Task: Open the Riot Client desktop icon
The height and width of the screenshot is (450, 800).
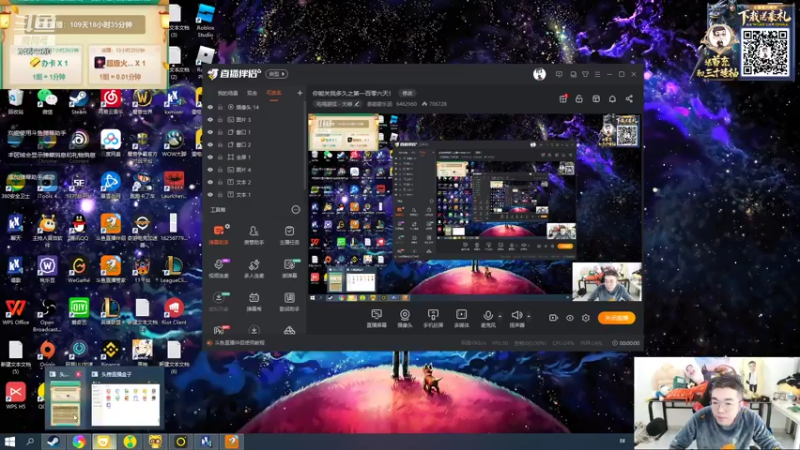Action: (174, 312)
